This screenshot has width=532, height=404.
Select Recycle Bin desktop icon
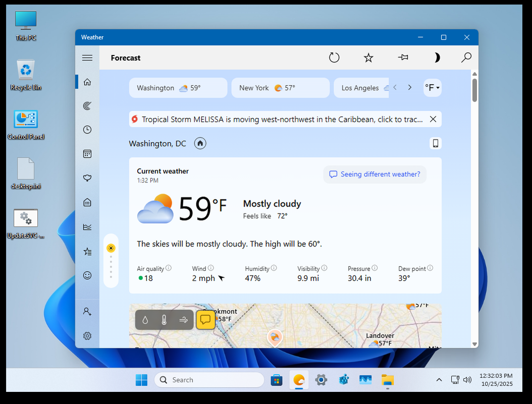click(x=26, y=75)
